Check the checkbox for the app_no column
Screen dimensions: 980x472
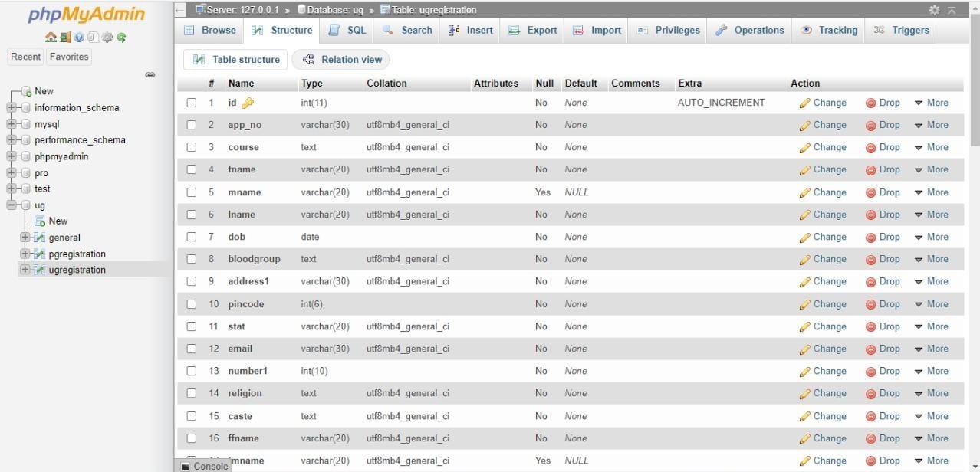coord(192,125)
